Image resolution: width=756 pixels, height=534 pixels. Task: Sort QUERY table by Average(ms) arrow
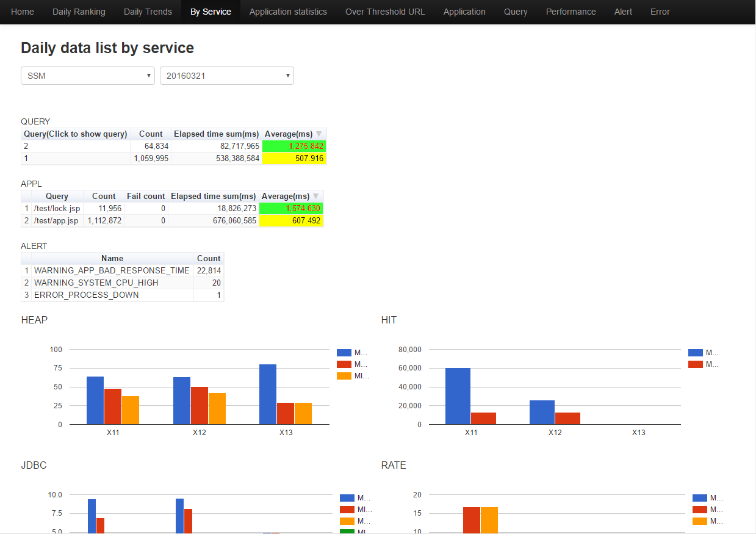(x=319, y=134)
